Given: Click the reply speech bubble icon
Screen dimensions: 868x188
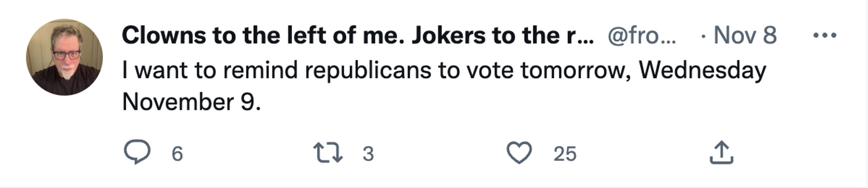Looking at the screenshot, I should pyautogui.click(x=137, y=152).
